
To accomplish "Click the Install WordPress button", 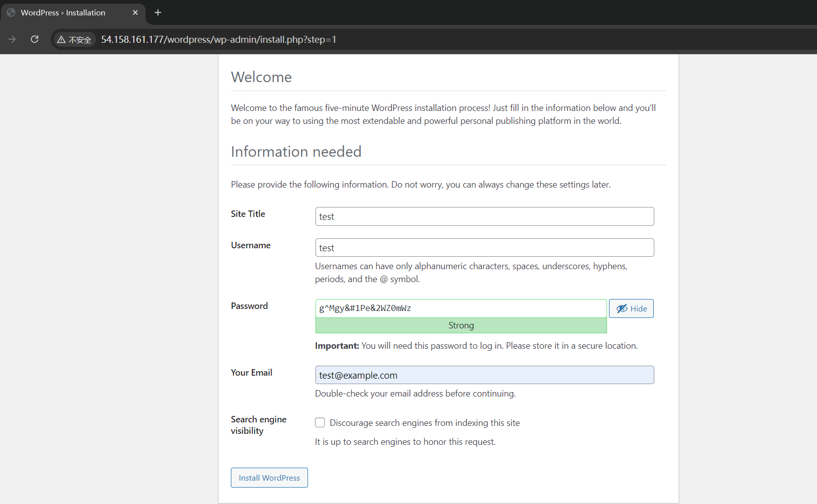I will tap(269, 478).
